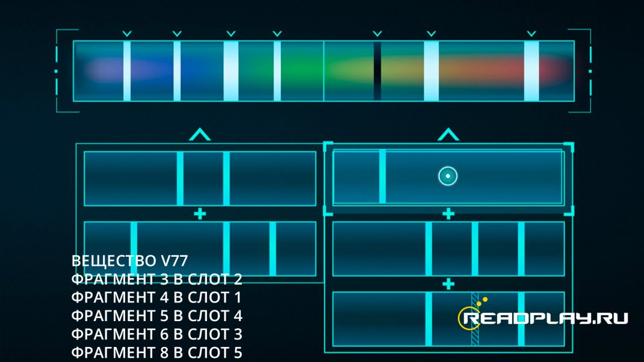Click the black line in the yellow-orange spectrum
The image size is (644, 362).
[x=377, y=71]
